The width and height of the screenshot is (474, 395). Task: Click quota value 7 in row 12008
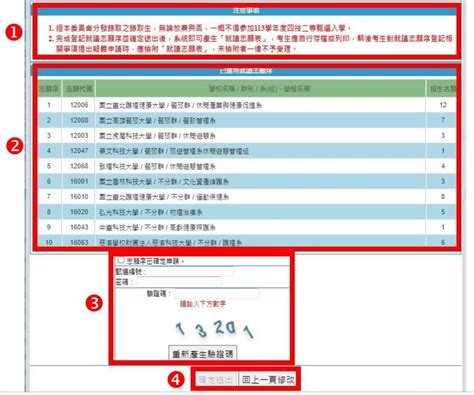tap(443, 120)
